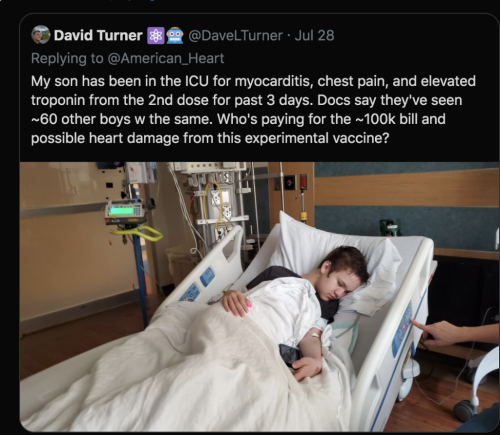
Task: Open the David Turner display name
Action: click(98, 36)
